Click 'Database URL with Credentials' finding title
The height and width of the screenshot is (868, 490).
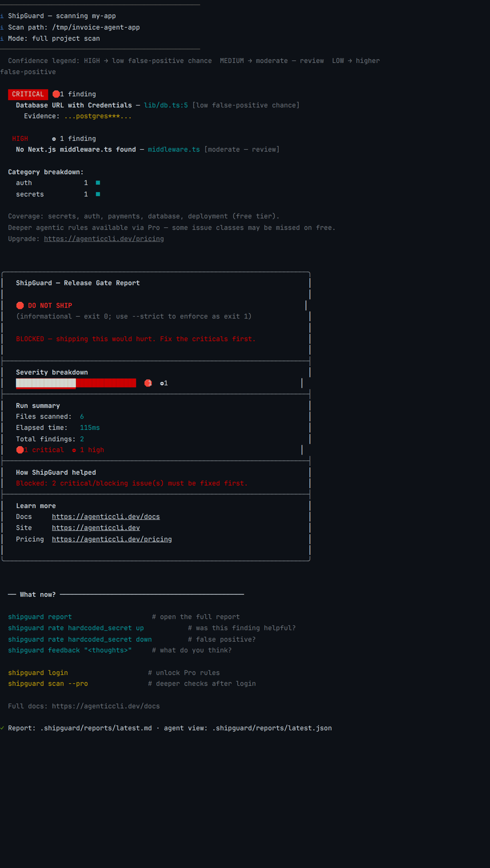point(74,105)
